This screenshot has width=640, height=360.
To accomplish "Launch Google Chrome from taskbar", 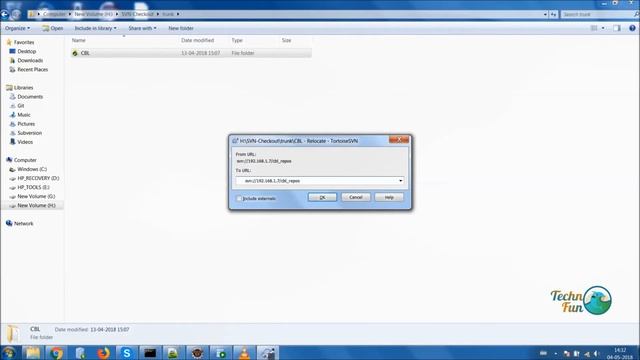I will point(56,353).
